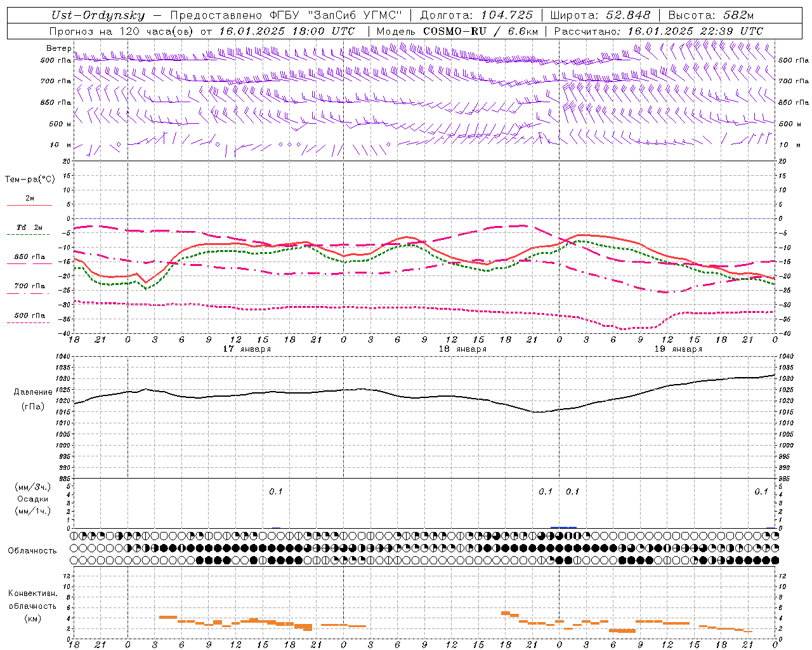Select the 10 м wind level label on left

61,145
